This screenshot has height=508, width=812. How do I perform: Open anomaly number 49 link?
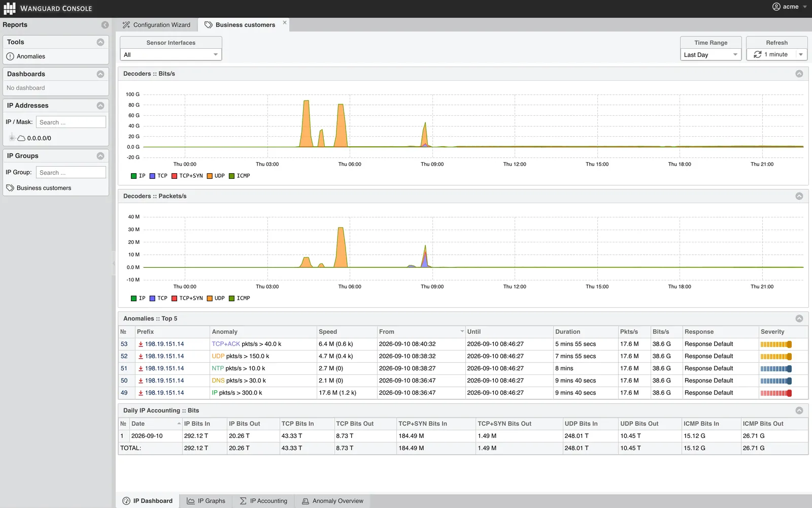pos(124,393)
